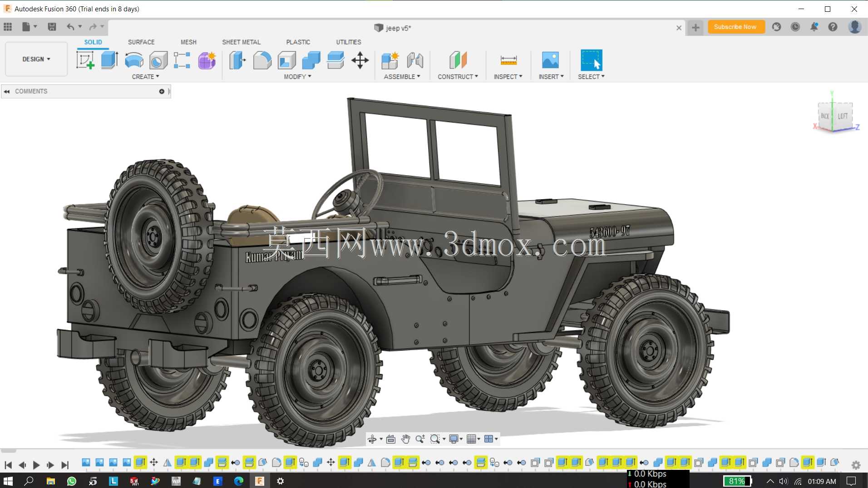Switch to the MESH tab
The image size is (868, 488).
tap(188, 42)
